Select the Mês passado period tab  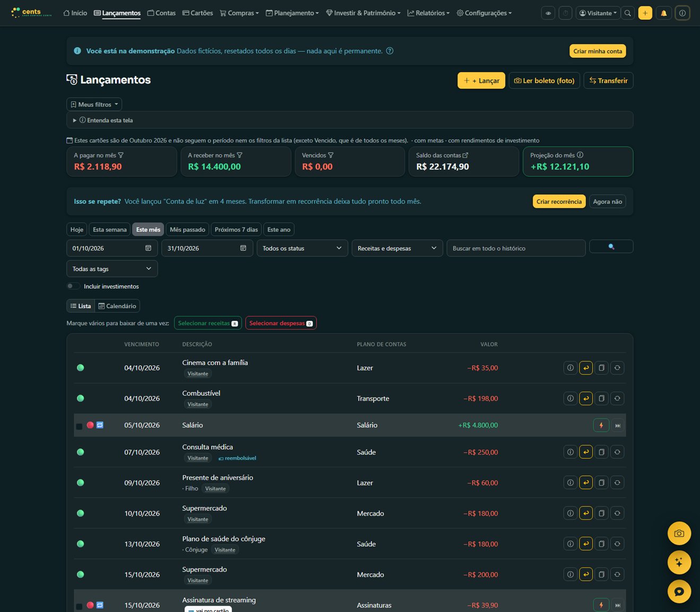[x=187, y=229]
